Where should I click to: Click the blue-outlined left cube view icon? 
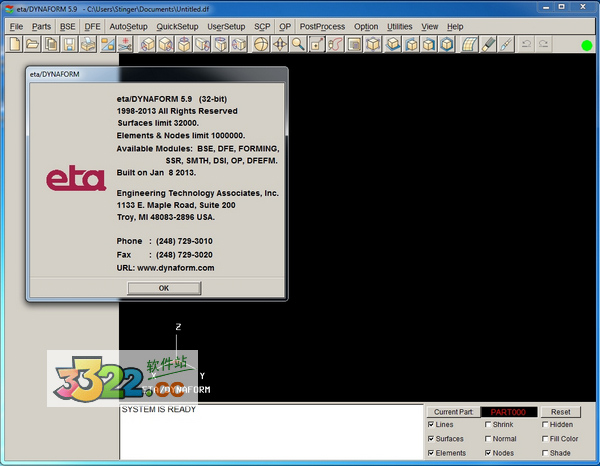[411, 44]
